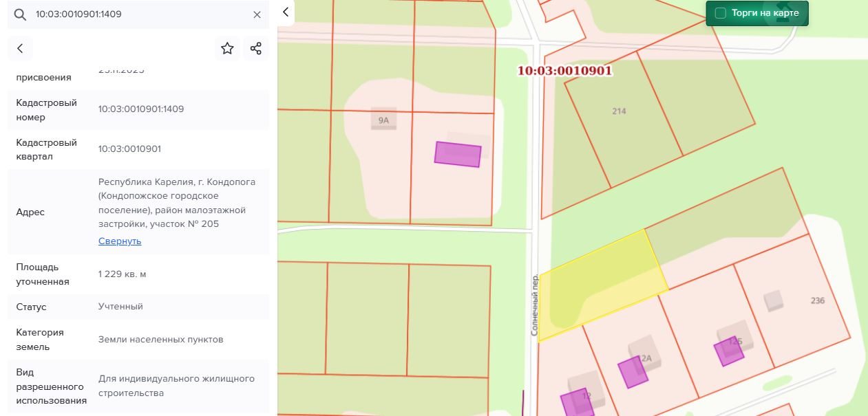Click the purple building near label 12б
The width and height of the screenshot is (868, 416).
(728, 351)
